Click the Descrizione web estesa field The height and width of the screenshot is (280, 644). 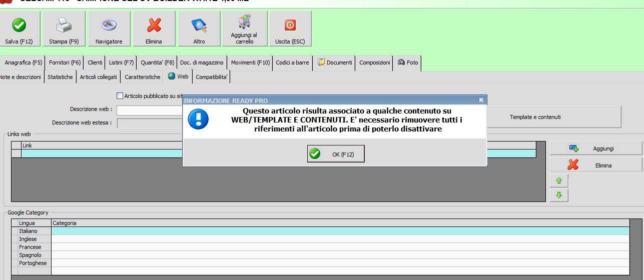pyautogui.click(x=149, y=123)
